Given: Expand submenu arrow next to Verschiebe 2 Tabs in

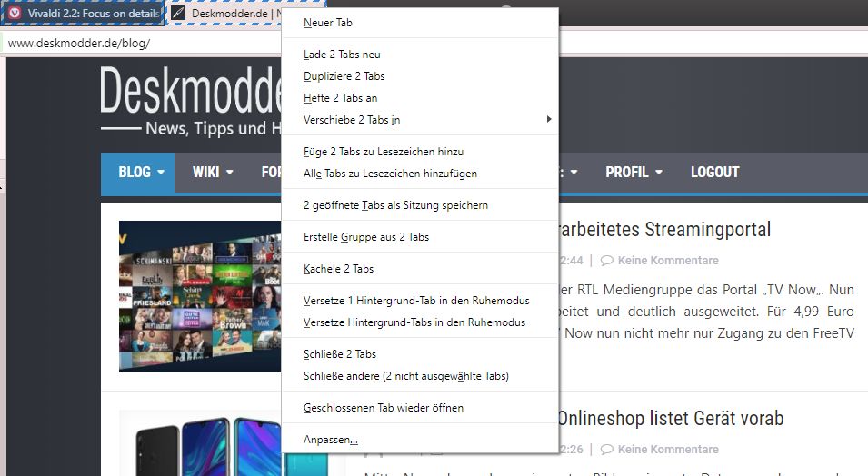Looking at the screenshot, I should 549,119.
